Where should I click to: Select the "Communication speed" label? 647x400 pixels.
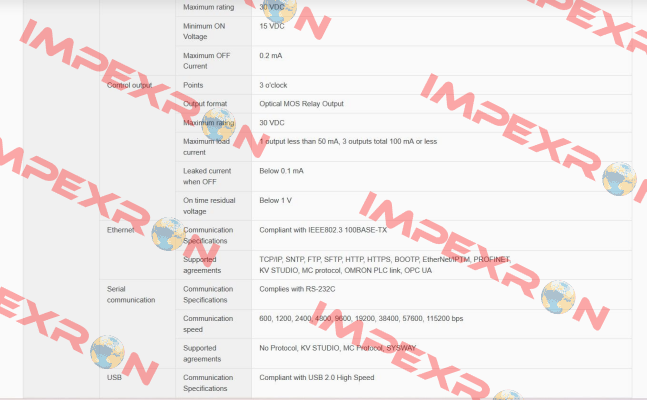point(208,324)
